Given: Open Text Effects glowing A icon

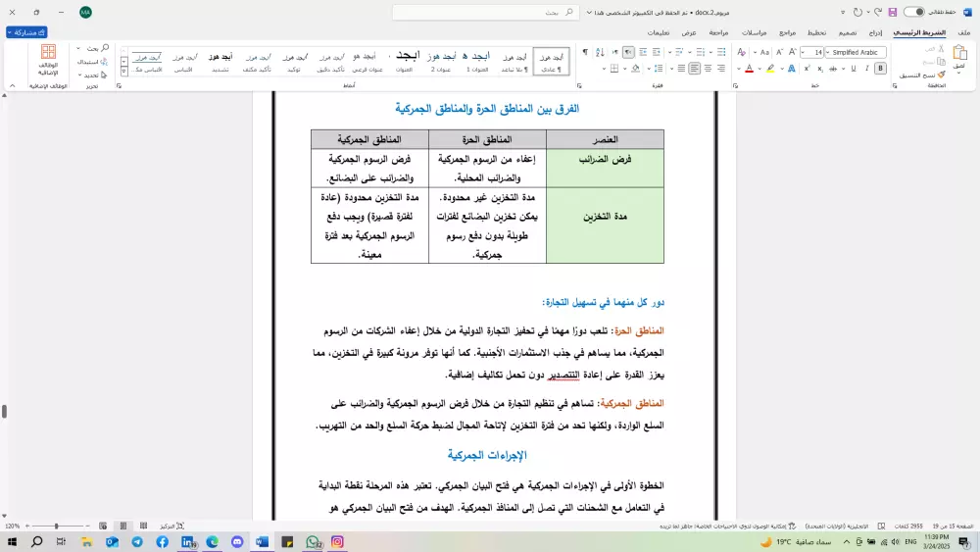Looking at the screenshot, I should 791,69.
